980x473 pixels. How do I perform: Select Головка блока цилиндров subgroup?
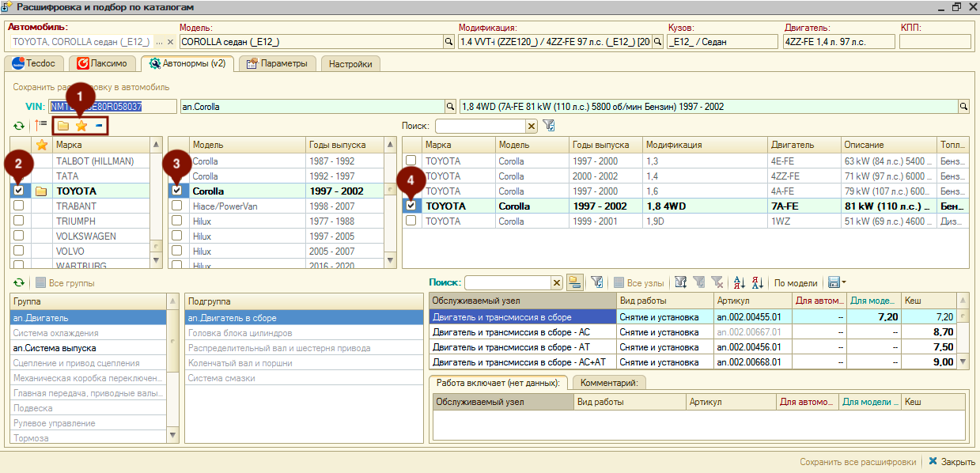point(305,333)
